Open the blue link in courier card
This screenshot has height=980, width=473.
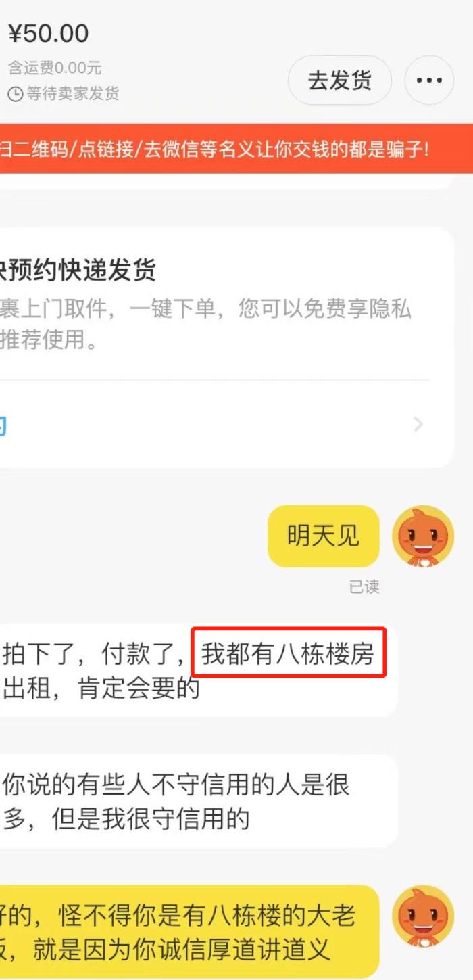click(x=3, y=425)
